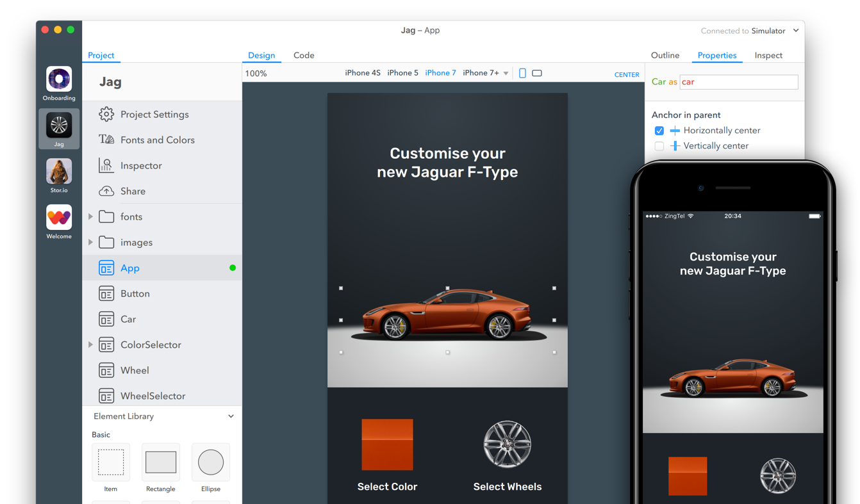Select iPhone 5 device preview
The image size is (860, 504).
pyautogui.click(x=402, y=73)
